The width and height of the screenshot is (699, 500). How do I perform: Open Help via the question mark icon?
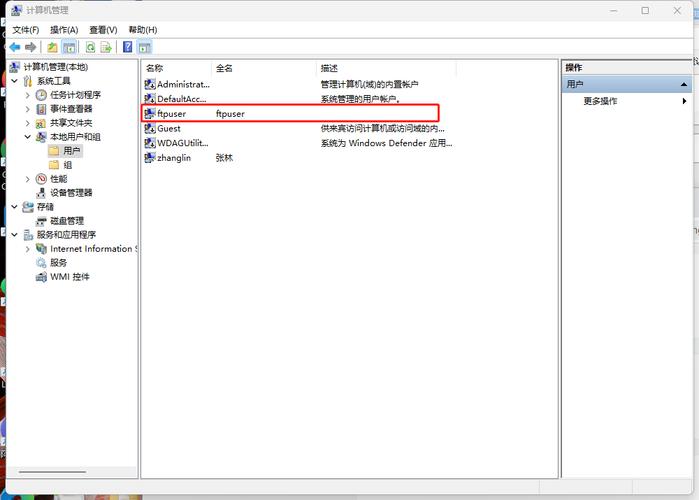[x=127, y=47]
